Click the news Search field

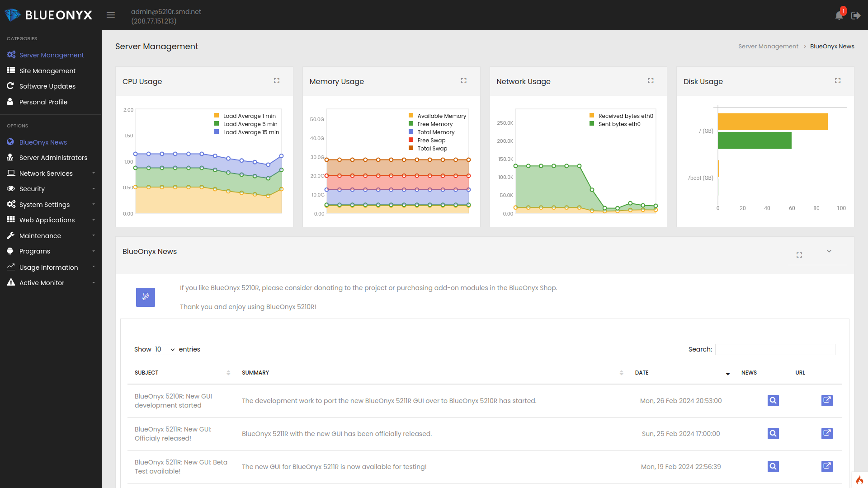point(775,349)
